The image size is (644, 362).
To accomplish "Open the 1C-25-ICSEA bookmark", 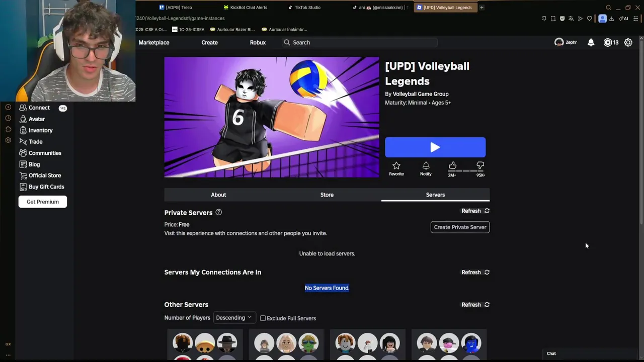I will point(188,30).
